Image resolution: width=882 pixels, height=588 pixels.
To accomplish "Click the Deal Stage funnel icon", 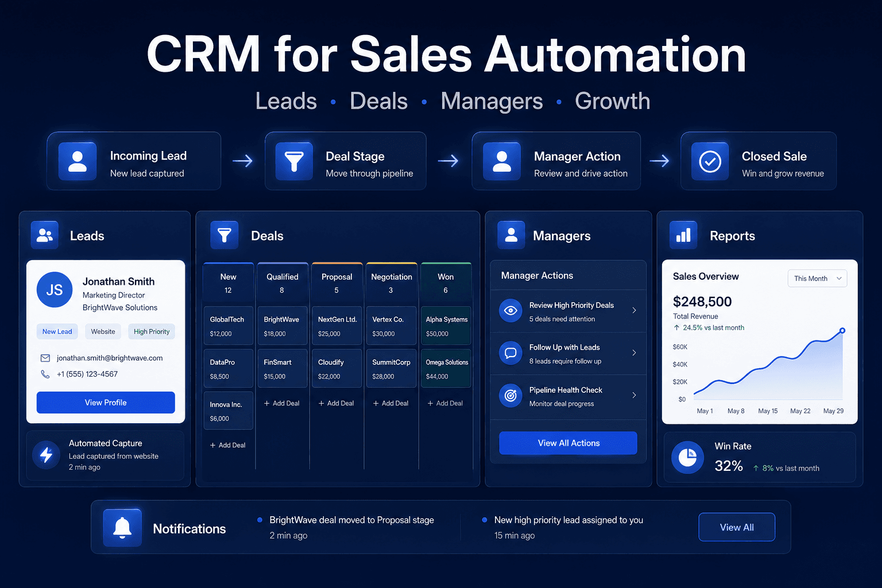I will point(294,161).
